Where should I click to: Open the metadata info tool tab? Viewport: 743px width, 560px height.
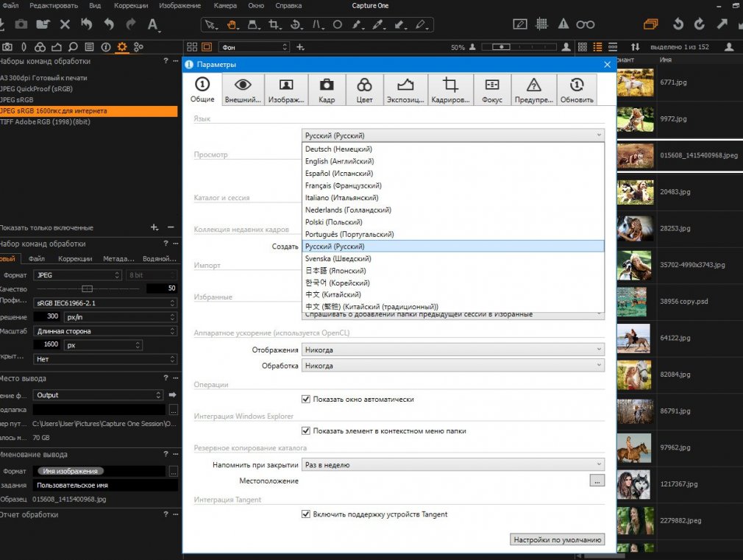(x=106, y=47)
